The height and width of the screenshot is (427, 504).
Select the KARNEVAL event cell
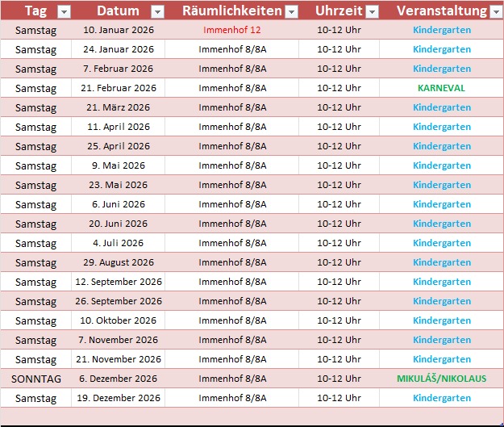pos(441,88)
